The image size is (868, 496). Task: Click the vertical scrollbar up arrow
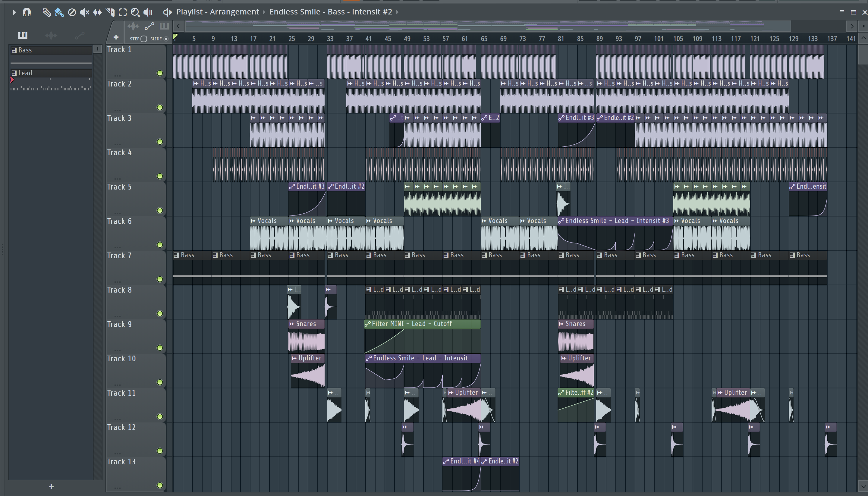[x=863, y=38]
